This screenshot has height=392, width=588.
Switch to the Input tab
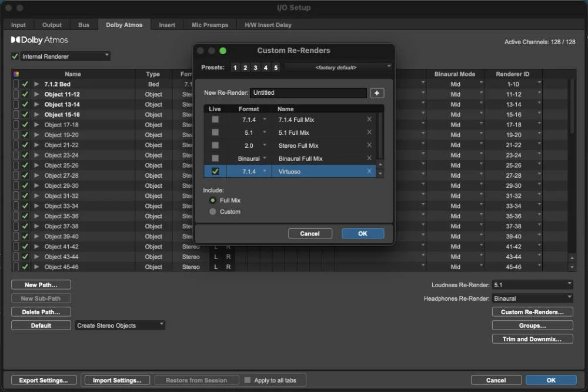(18, 25)
